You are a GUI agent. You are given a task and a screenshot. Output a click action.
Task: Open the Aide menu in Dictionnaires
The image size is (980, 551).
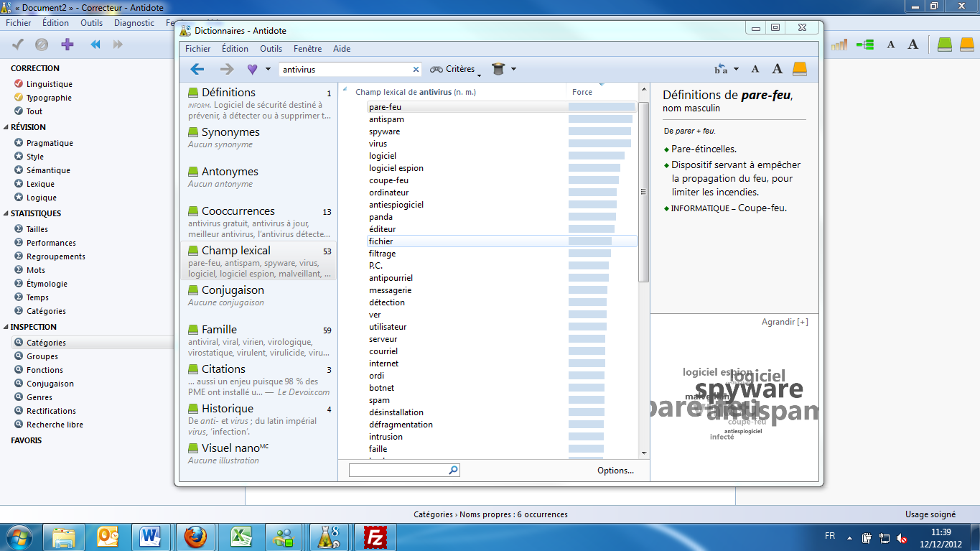tap(342, 49)
